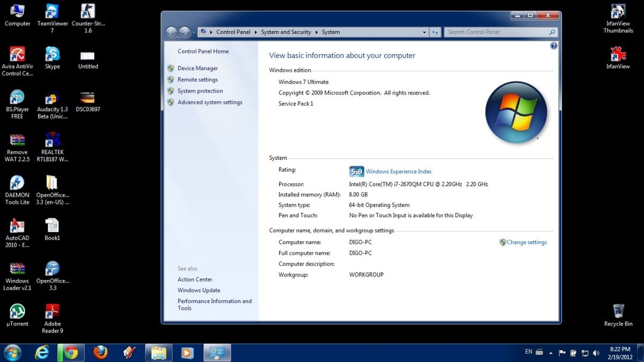Open the uTorrent desktop shortcut
644x362 pixels.
[x=17, y=312]
